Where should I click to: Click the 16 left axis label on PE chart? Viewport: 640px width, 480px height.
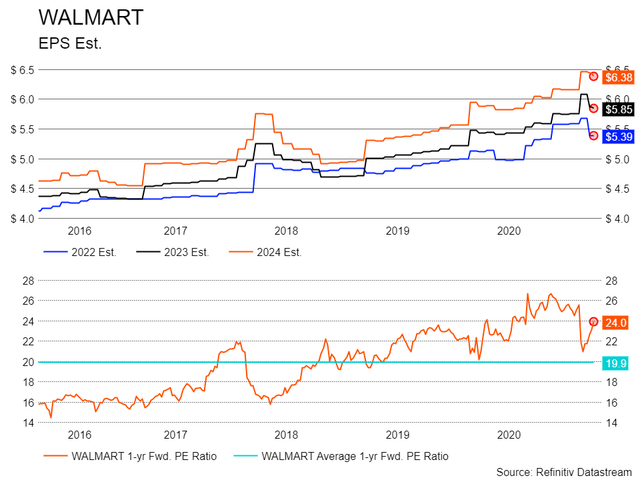coord(28,402)
